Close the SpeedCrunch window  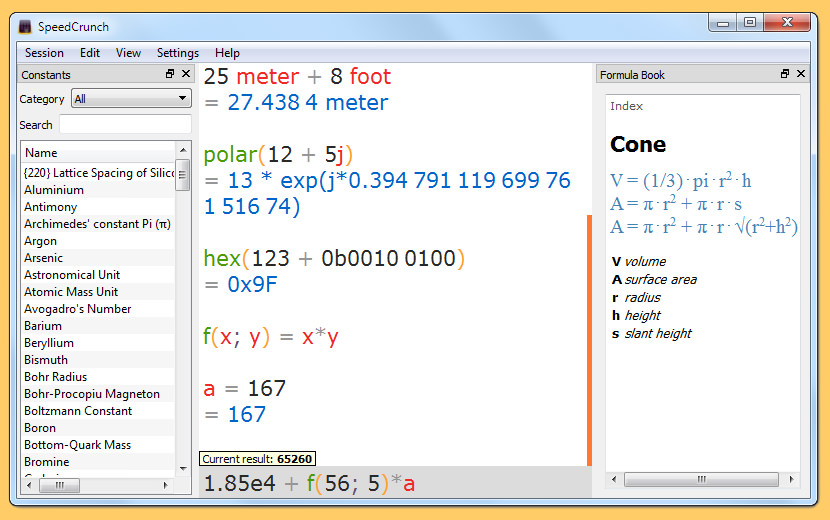coord(787,23)
